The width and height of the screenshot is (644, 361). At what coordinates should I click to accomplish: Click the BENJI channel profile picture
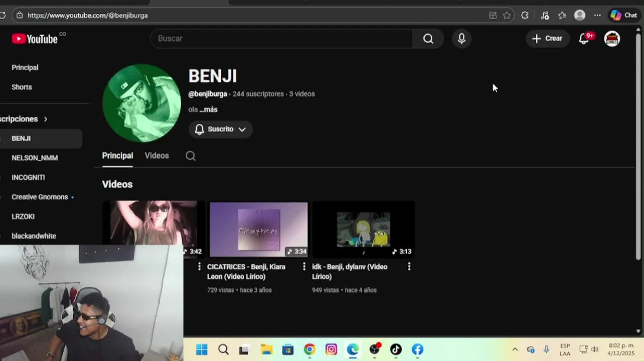pyautogui.click(x=141, y=103)
